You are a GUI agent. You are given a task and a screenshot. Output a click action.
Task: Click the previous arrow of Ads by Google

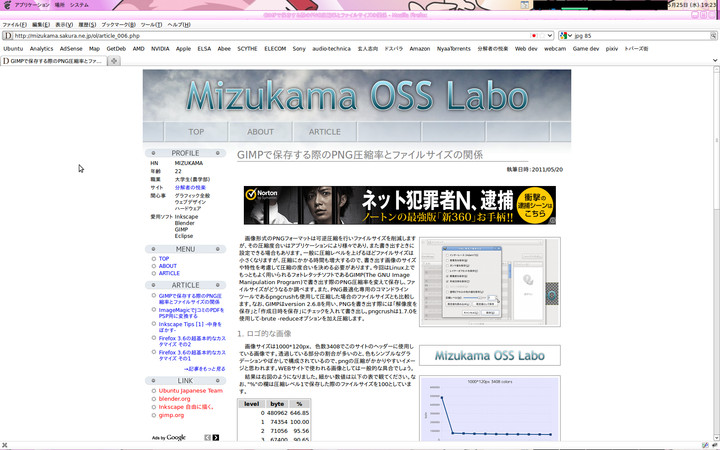pyautogui.click(x=208, y=437)
